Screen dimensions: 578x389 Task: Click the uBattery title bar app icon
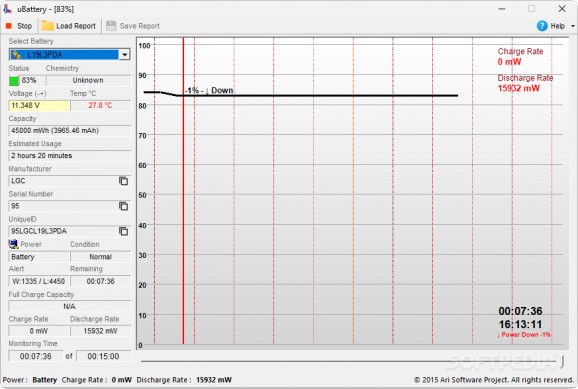click(7, 8)
